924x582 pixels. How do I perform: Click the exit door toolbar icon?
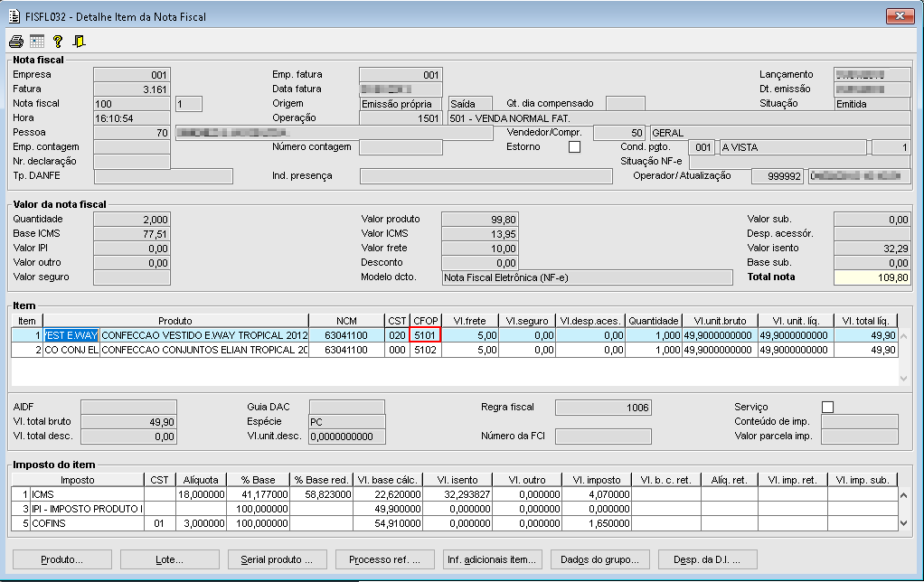pos(79,42)
